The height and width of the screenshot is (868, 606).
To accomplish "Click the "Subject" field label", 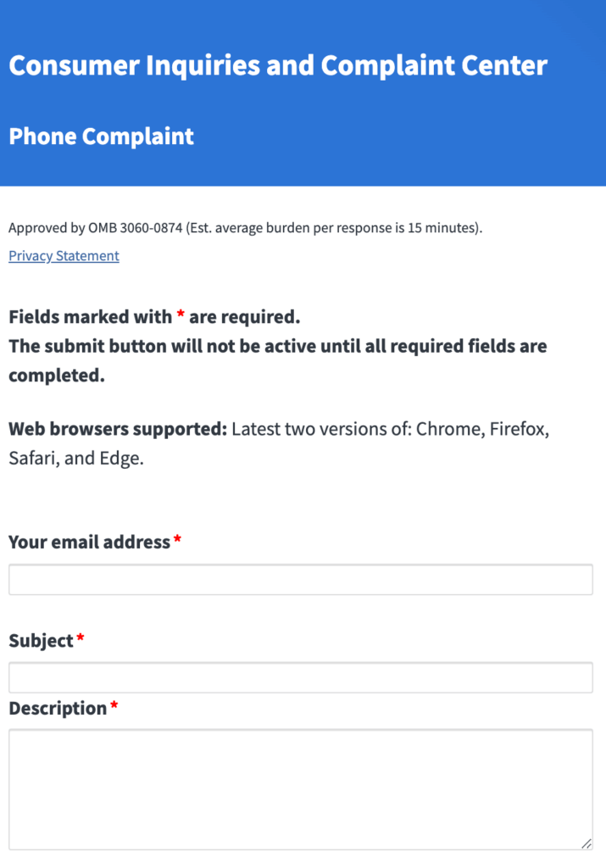I will click(41, 641).
